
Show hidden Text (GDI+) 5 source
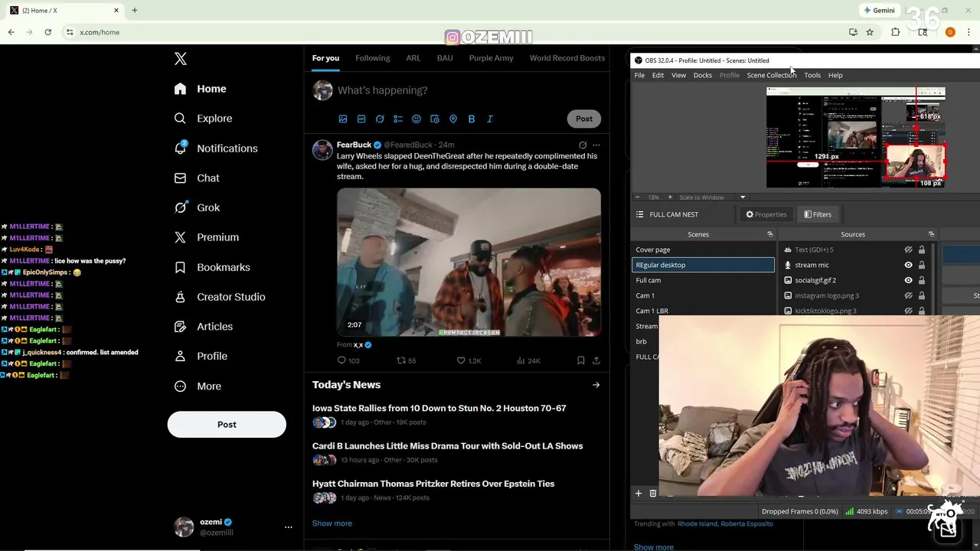908,249
